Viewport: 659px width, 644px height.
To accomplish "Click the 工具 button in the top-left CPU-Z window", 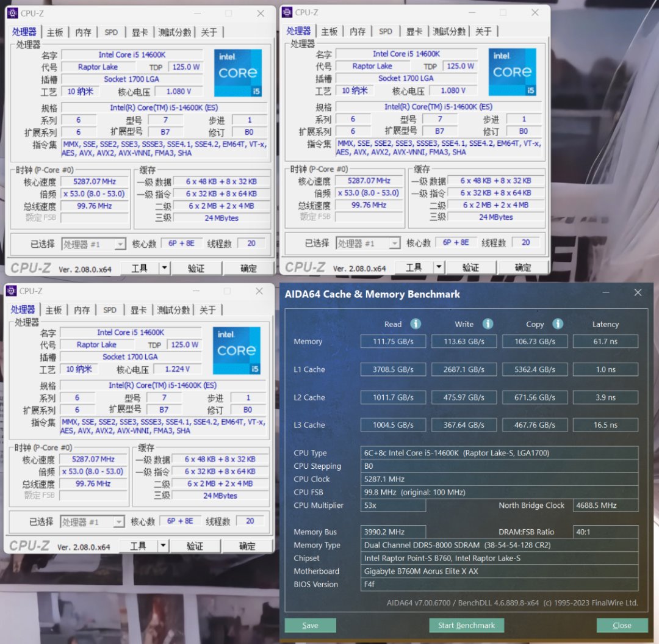I will click(140, 268).
